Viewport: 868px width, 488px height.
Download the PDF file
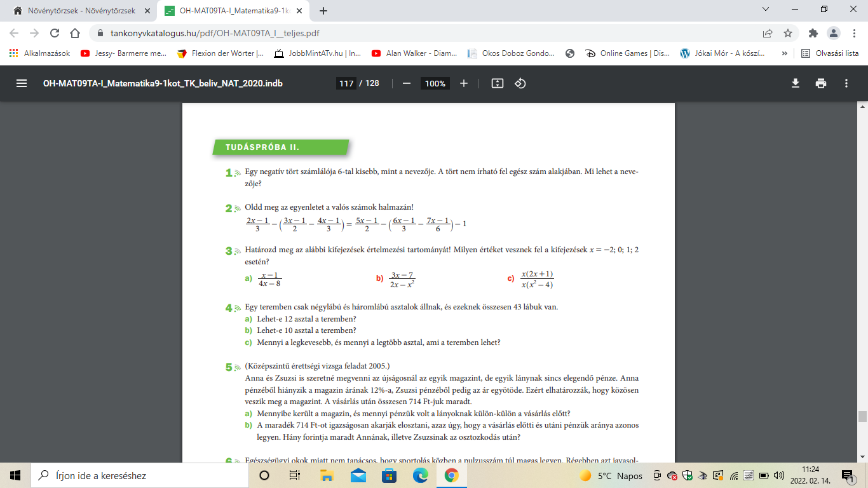click(795, 83)
